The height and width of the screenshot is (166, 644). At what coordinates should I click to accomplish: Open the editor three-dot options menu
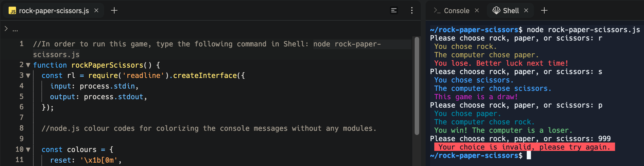point(412,10)
